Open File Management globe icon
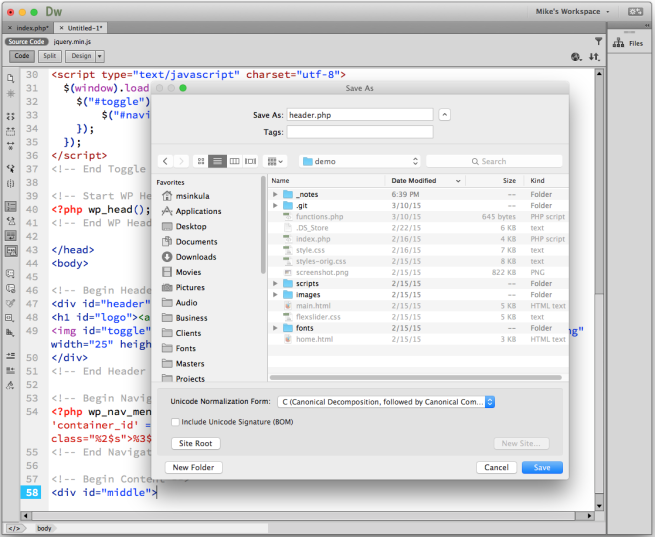This screenshot has width=655, height=537. tap(576, 57)
